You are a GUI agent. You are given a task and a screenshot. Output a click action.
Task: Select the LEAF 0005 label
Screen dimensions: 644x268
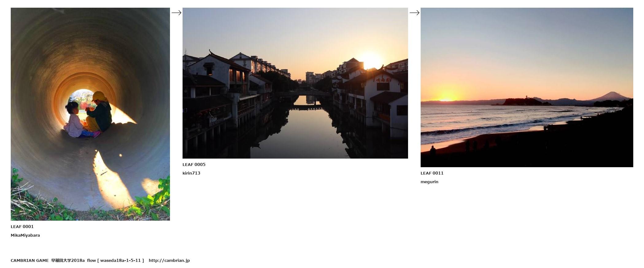pyautogui.click(x=194, y=164)
